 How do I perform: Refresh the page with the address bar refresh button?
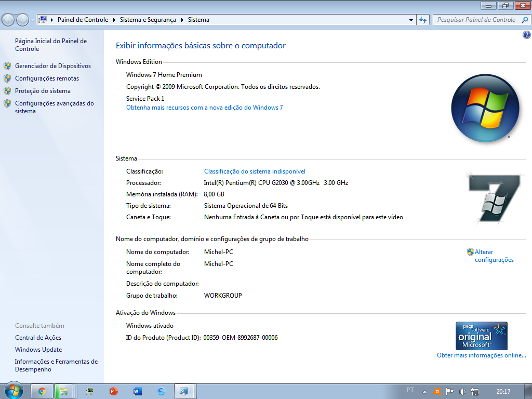423,20
